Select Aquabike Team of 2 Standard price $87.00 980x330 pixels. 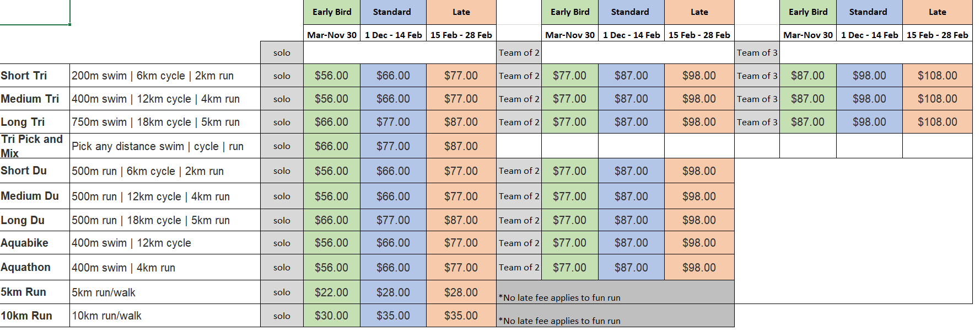pos(631,243)
